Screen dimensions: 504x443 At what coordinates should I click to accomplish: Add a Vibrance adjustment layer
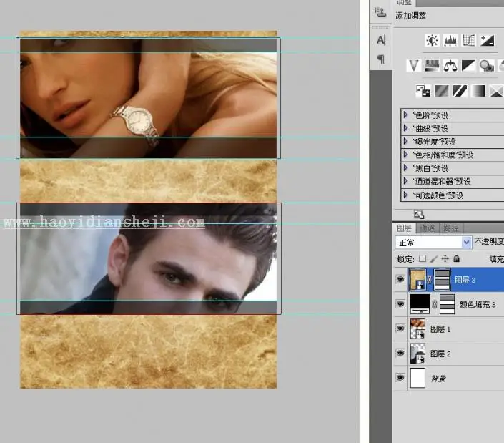tap(414, 66)
